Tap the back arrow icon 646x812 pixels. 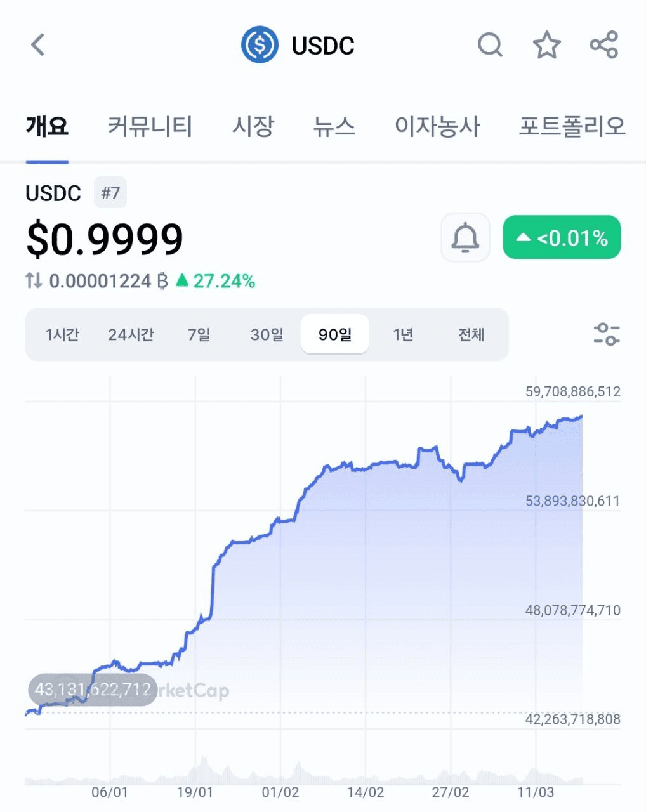[x=38, y=45]
